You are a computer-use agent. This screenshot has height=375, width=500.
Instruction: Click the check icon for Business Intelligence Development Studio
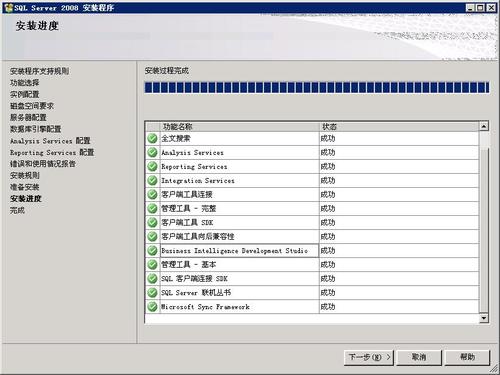[152, 250]
